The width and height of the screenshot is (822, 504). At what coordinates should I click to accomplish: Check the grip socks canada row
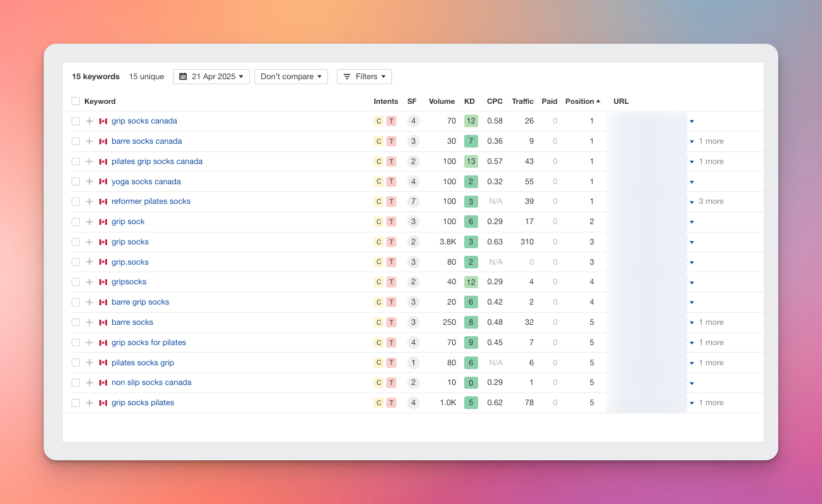point(76,121)
